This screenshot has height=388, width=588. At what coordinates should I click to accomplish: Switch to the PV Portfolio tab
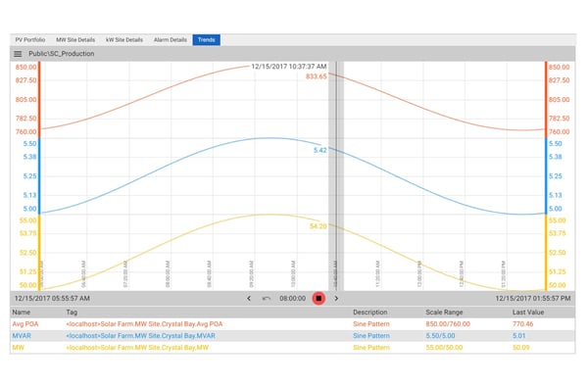coord(30,40)
